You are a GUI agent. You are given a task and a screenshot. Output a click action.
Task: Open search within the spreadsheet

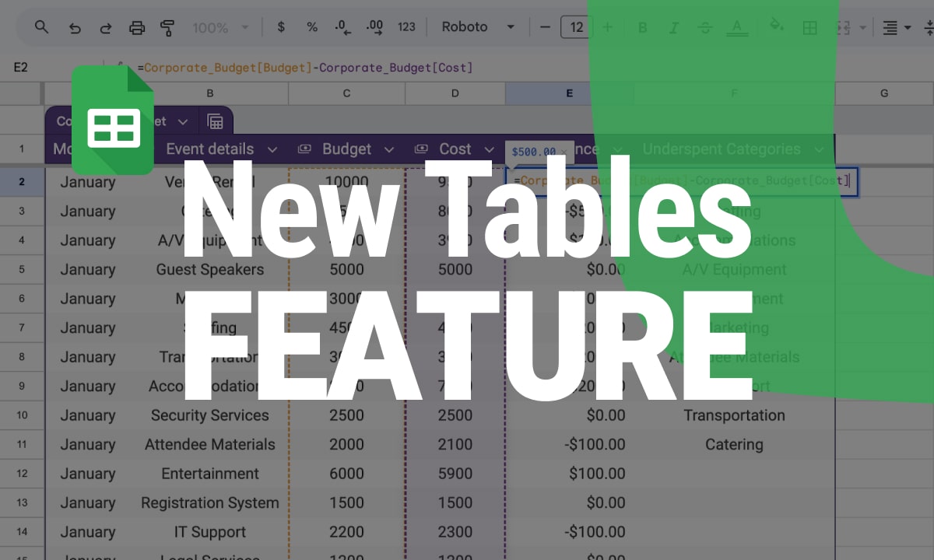[x=41, y=26]
